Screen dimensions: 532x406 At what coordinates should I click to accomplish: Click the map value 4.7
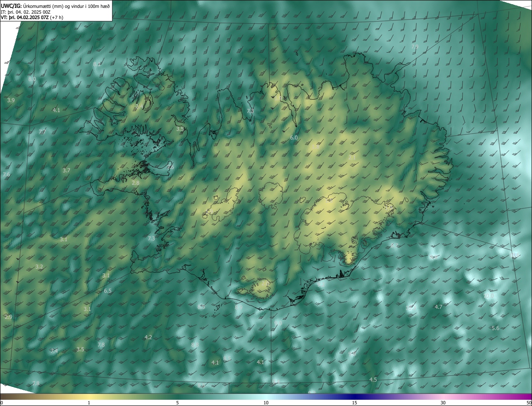click(x=438, y=307)
